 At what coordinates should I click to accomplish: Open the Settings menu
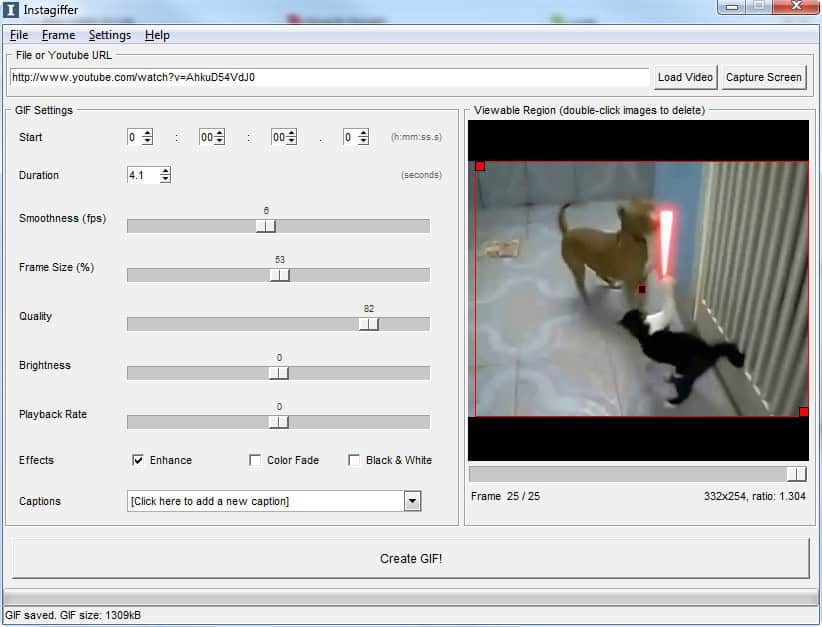tap(110, 35)
